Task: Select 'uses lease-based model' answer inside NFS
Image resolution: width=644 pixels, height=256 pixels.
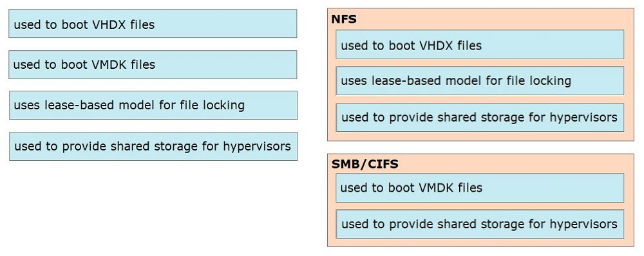Action: (480, 81)
